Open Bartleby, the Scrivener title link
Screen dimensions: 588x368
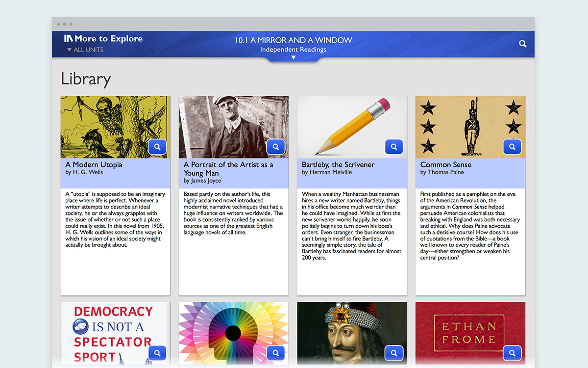click(338, 165)
